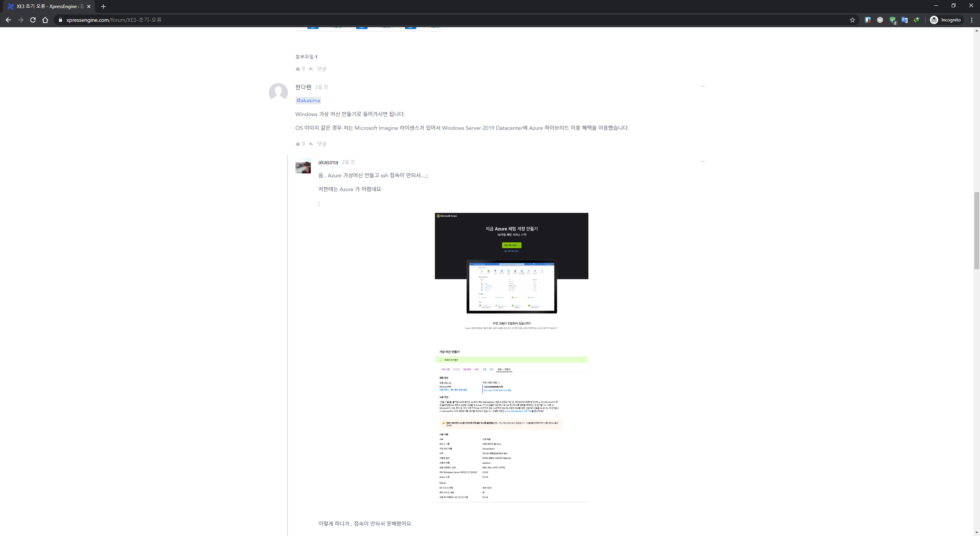Go forward a page
The image size is (980, 536).
pos(20,20)
